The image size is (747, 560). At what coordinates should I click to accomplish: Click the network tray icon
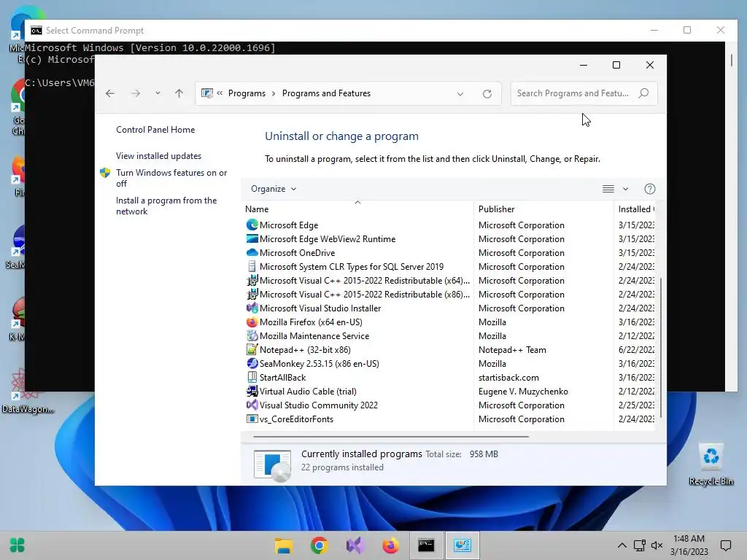click(x=639, y=545)
